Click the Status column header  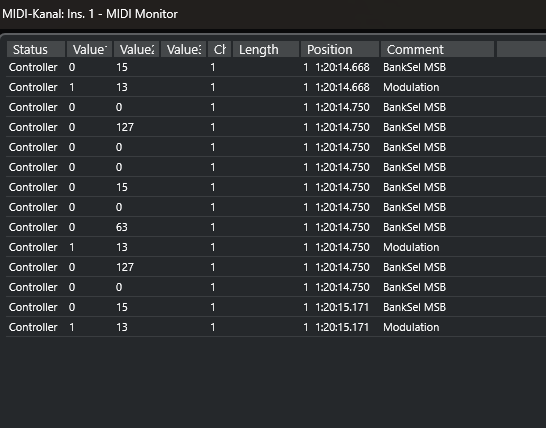pyautogui.click(x=36, y=49)
